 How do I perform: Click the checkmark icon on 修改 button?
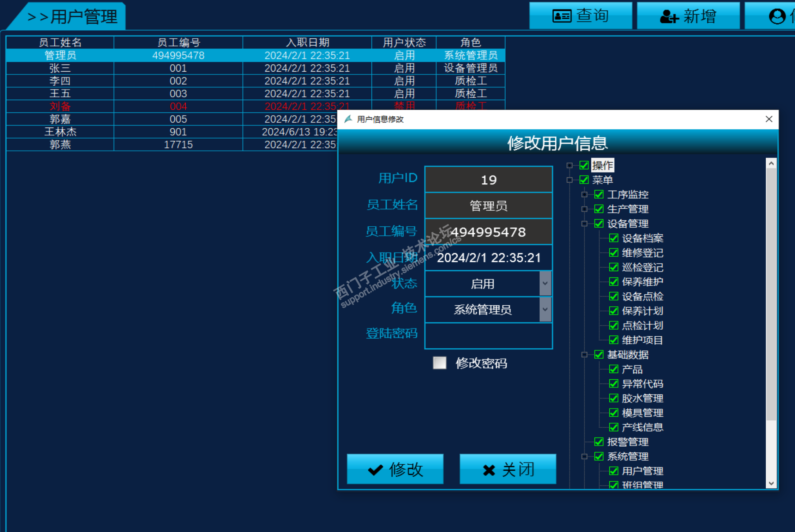pos(375,470)
